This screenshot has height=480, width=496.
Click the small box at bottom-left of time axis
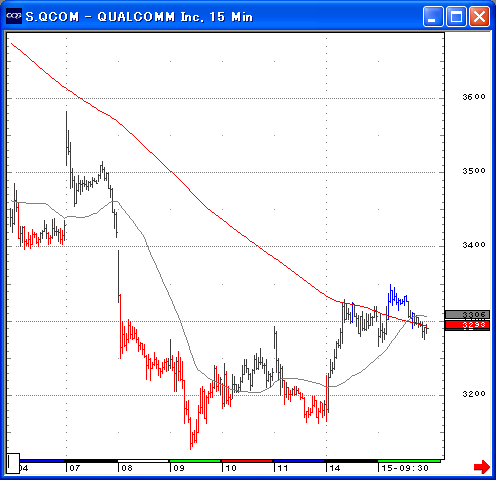(14, 463)
